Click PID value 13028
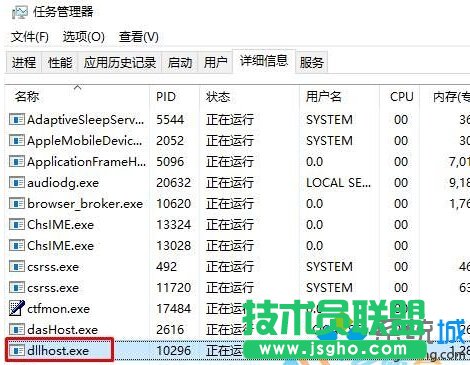The height and width of the screenshot is (365, 470). (x=174, y=246)
